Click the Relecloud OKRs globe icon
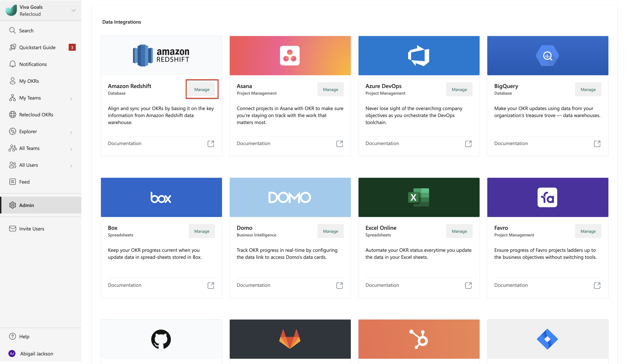 click(12, 114)
